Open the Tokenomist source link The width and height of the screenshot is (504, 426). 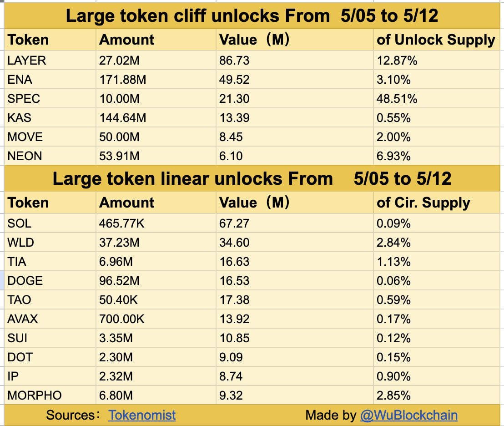tap(141, 415)
